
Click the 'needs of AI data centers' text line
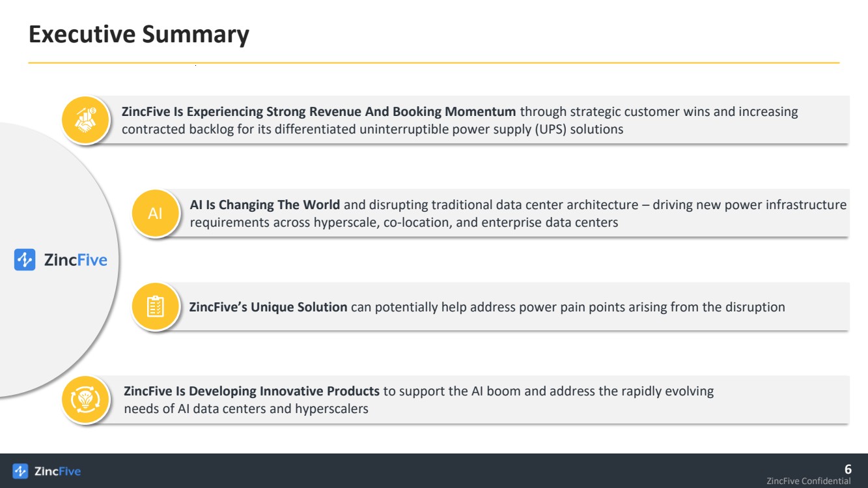pos(246,409)
